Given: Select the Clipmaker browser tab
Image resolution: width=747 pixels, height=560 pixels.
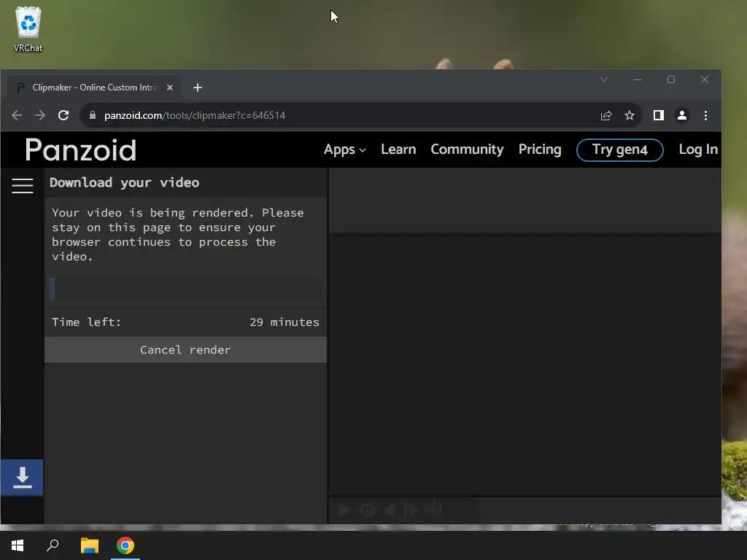Looking at the screenshot, I should coord(94,87).
